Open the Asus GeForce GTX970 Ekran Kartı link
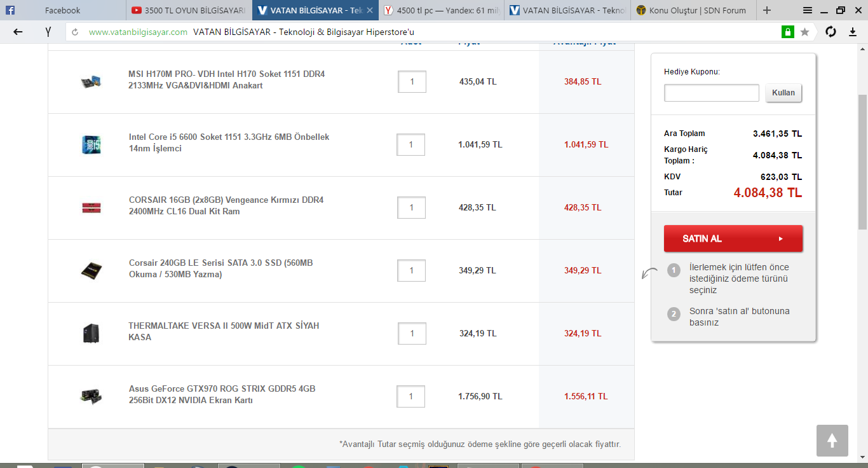 [x=222, y=395]
